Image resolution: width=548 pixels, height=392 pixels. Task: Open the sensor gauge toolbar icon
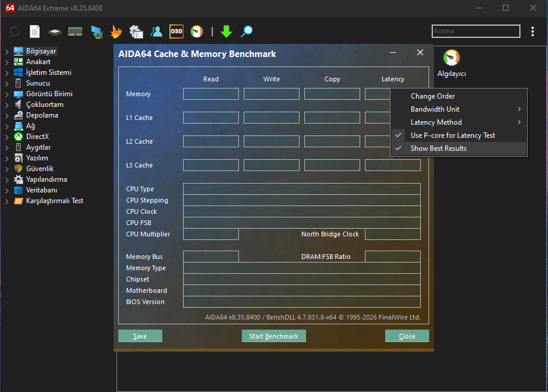197,31
